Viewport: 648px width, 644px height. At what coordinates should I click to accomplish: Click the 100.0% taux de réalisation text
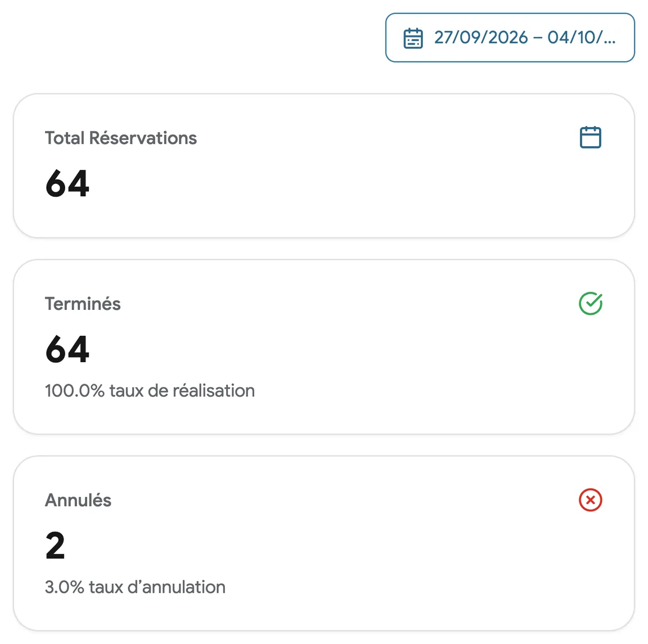click(150, 390)
